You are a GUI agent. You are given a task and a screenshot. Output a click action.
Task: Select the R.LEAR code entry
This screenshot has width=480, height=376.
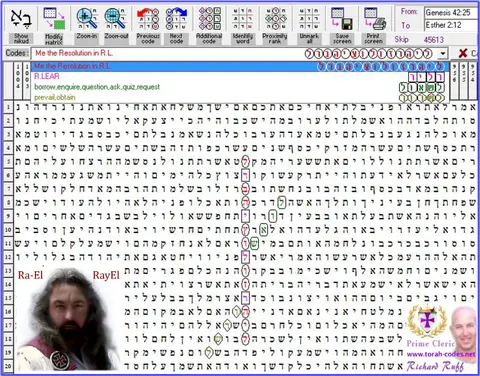click(239, 76)
